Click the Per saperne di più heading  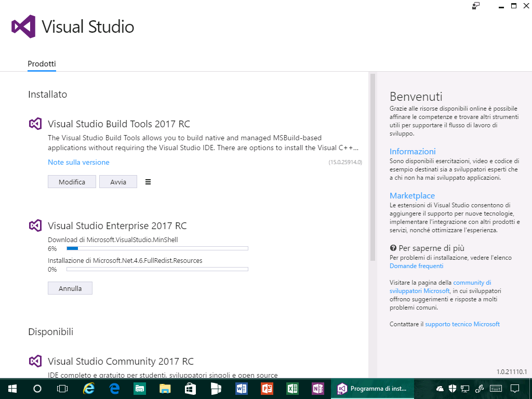[431, 248]
